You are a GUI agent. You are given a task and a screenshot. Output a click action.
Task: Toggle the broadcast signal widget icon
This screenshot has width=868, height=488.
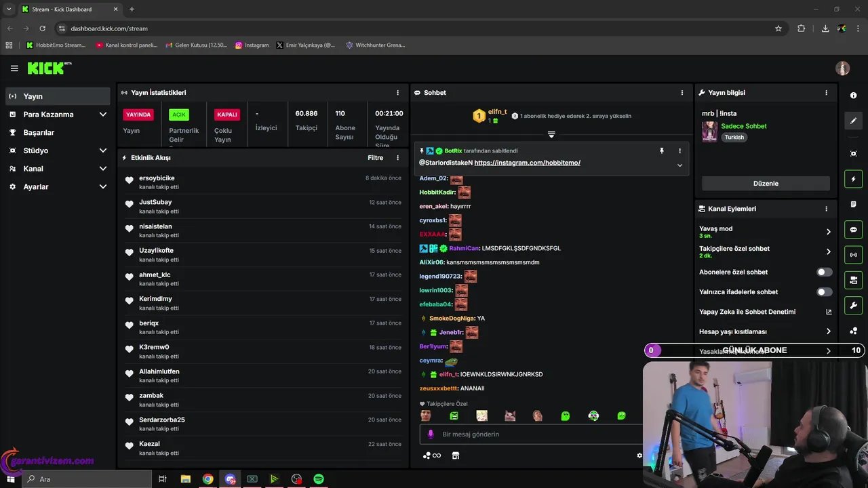point(853,255)
